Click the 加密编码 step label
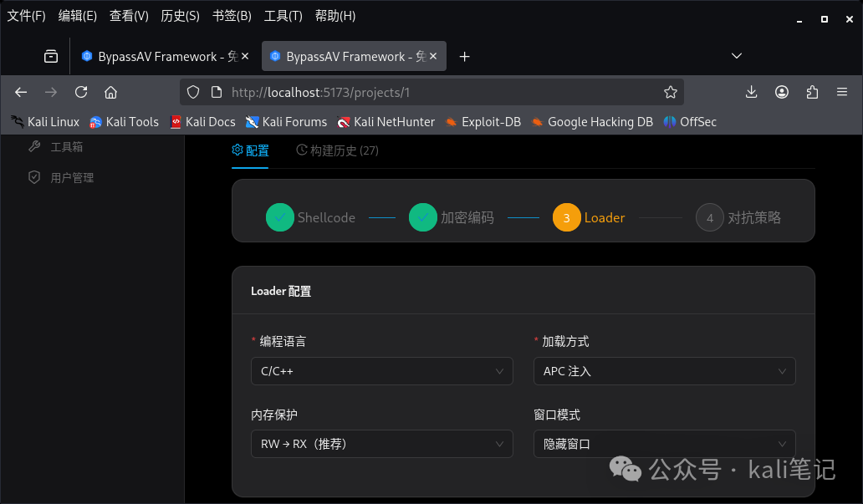Screen dimensions: 863x504 click(467, 217)
